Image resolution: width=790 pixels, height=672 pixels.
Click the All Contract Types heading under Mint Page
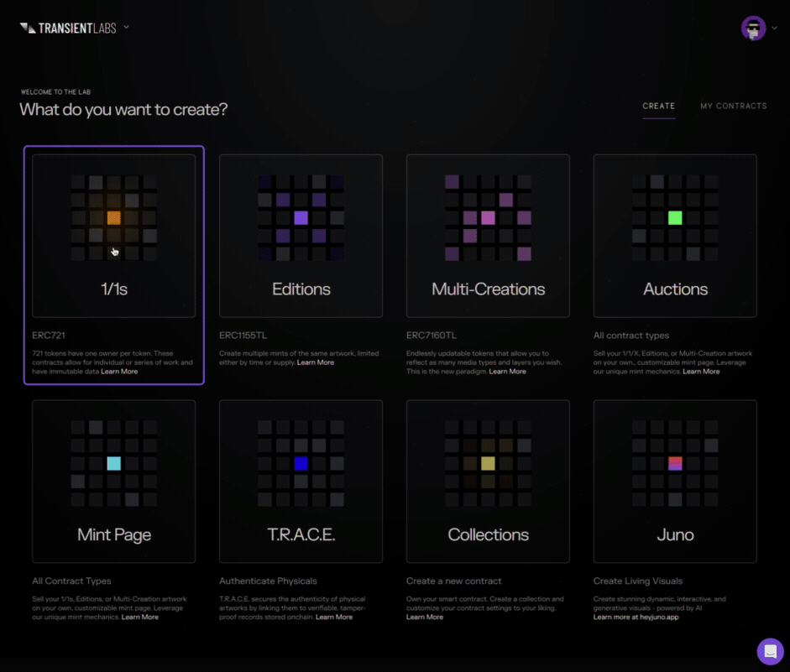[71, 581]
